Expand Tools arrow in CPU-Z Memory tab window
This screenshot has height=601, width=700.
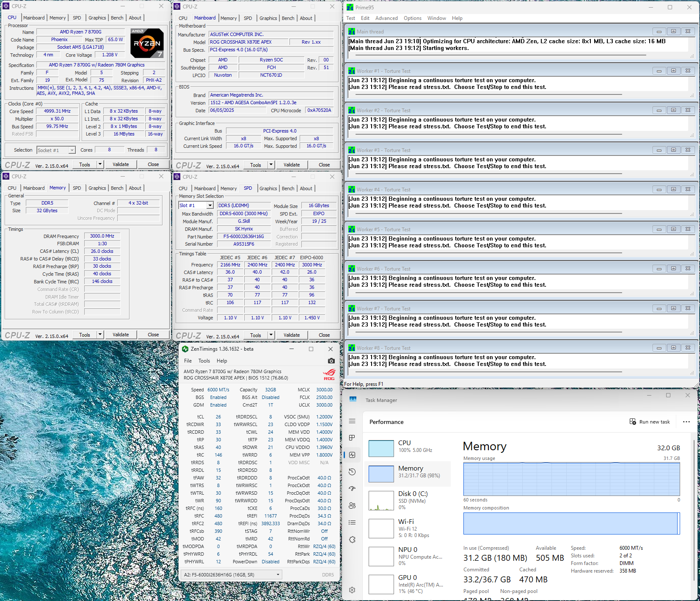tap(100, 335)
